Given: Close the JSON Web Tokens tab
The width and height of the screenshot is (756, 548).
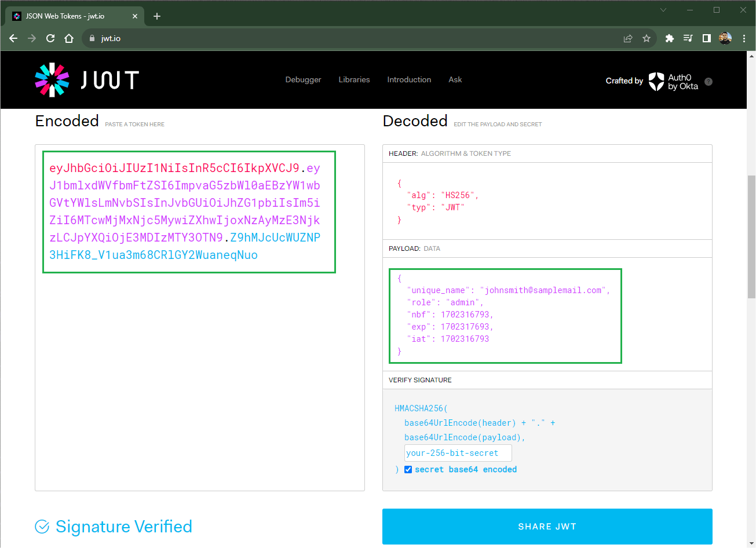Looking at the screenshot, I should [135, 16].
